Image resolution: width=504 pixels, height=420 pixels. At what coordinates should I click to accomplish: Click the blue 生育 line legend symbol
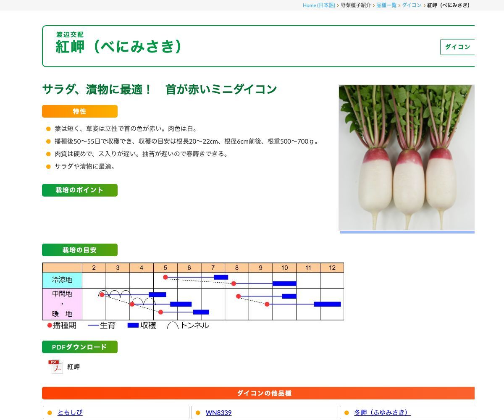(x=93, y=325)
